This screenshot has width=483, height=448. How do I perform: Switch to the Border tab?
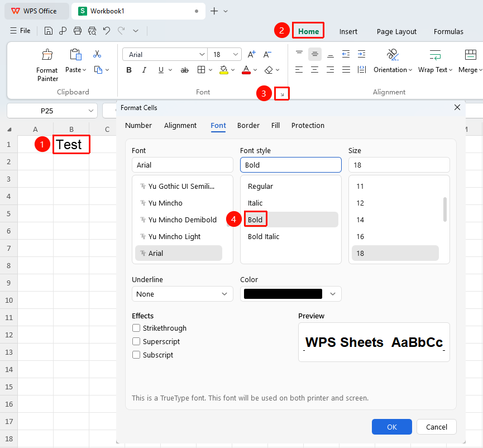pos(248,125)
